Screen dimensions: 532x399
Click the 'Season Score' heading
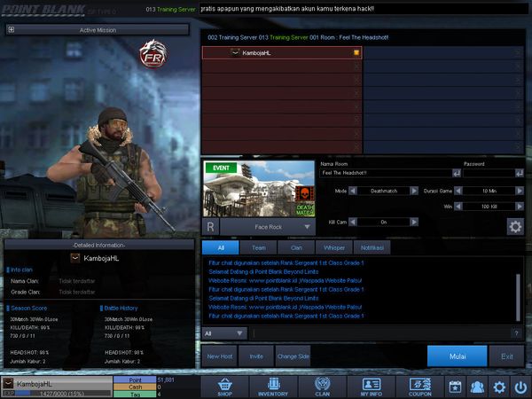pyautogui.click(x=29, y=308)
